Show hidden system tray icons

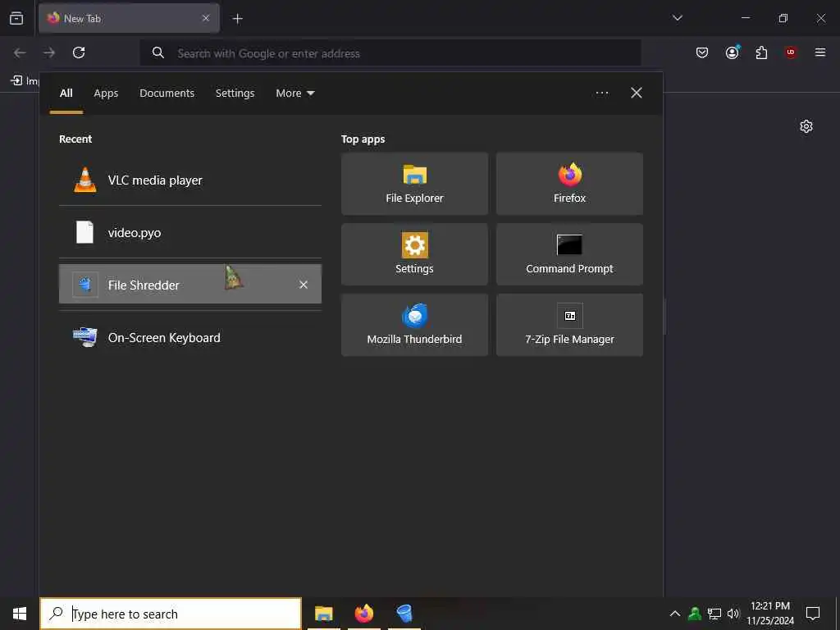tap(675, 614)
